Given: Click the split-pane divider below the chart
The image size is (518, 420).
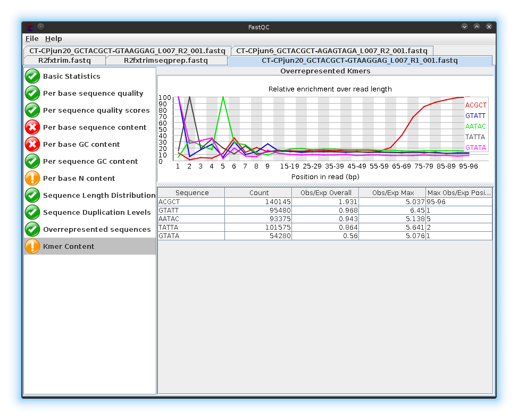Looking at the screenshot, I should (325, 185).
